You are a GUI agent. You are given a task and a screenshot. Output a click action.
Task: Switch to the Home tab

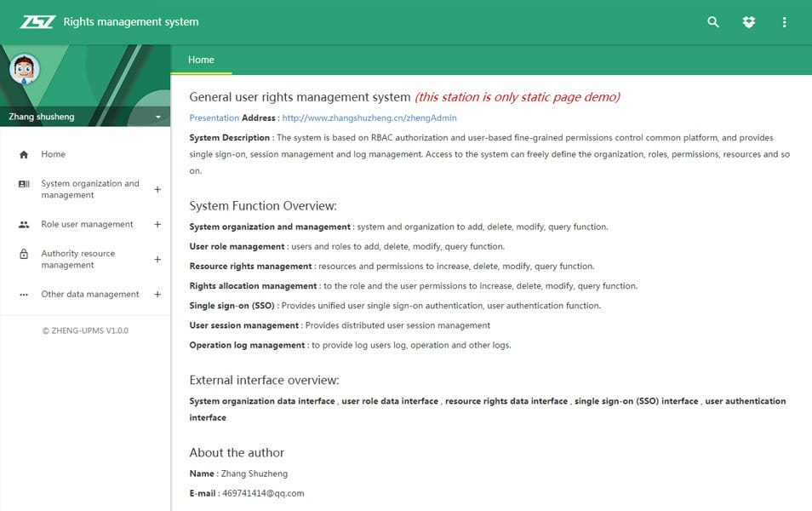click(201, 60)
